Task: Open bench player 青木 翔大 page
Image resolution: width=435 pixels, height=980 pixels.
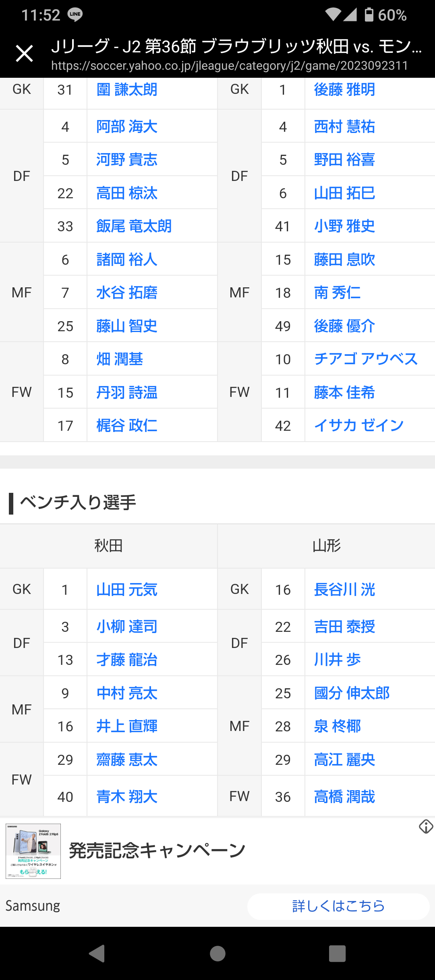Action: [x=127, y=797]
